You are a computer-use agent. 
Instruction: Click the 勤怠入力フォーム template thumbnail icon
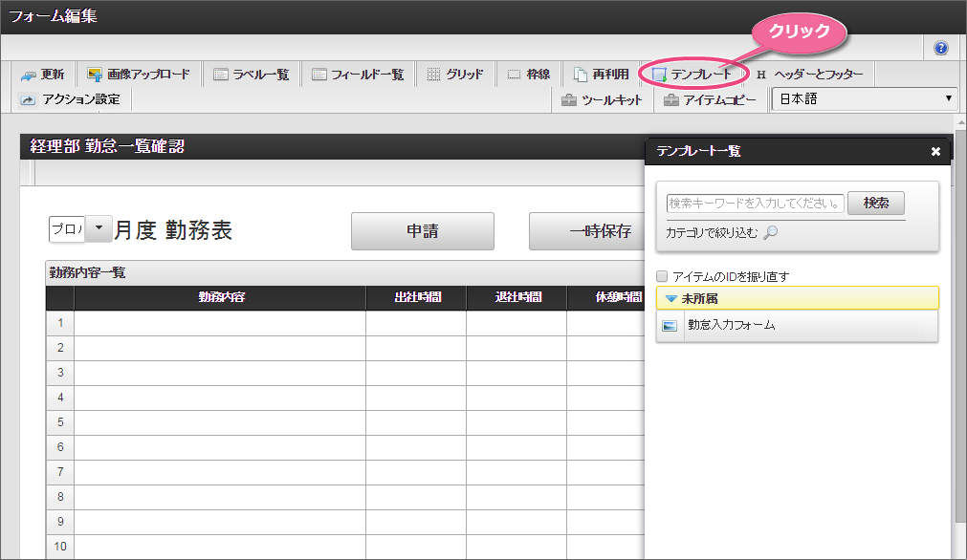[670, 325]
